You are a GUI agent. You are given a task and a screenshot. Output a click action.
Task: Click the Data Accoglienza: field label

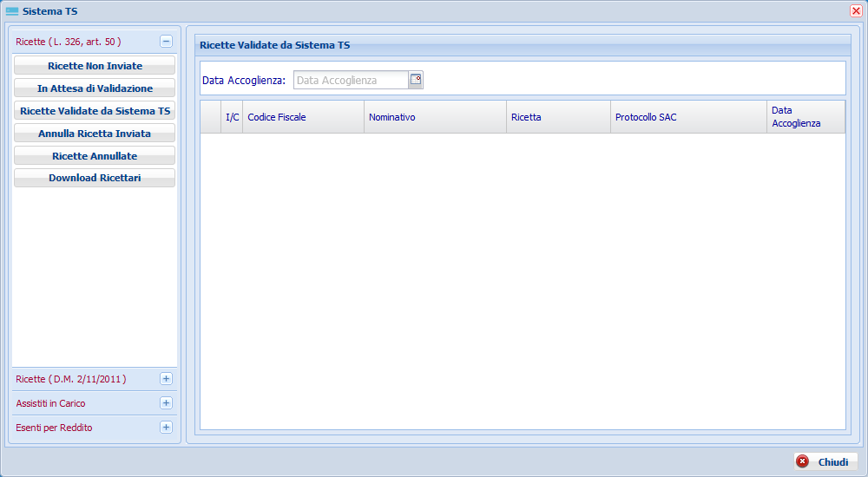244,81
